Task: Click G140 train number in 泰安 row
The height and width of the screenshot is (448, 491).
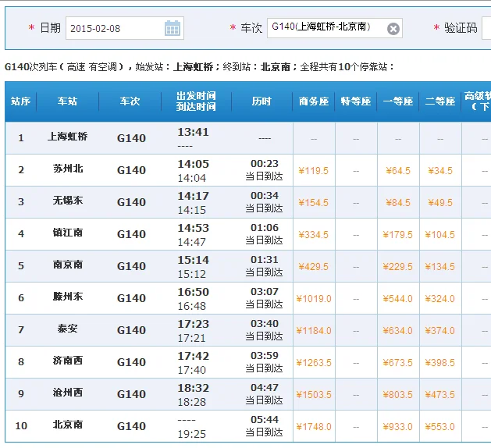Action: point(131,330)
